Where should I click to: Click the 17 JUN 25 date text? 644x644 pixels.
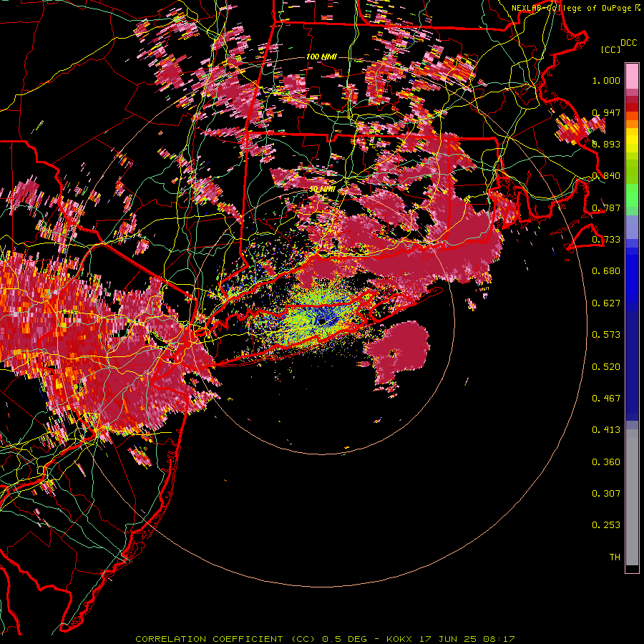[448, 639]
